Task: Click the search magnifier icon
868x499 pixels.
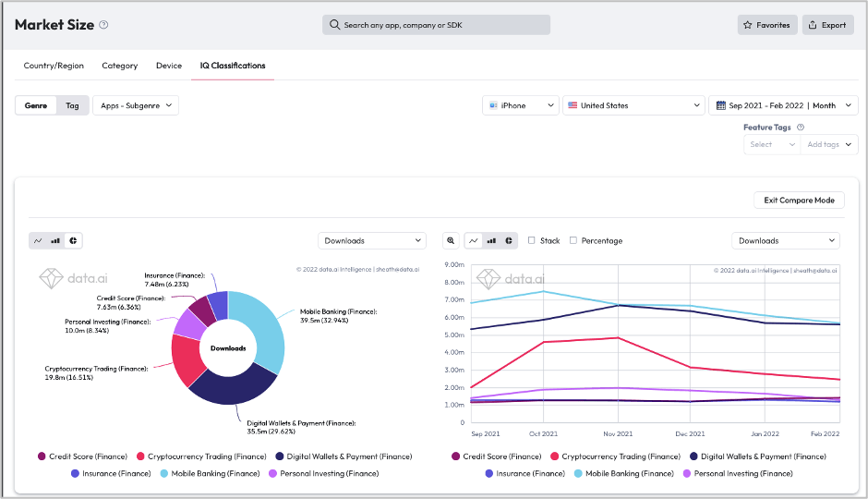Action: click(334, 25)
